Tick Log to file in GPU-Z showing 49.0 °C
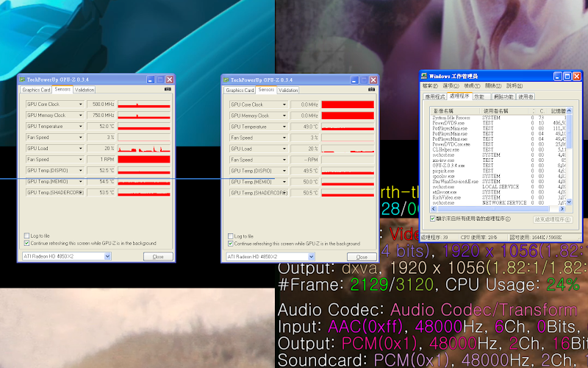The image size is (588, 368). 230,236
